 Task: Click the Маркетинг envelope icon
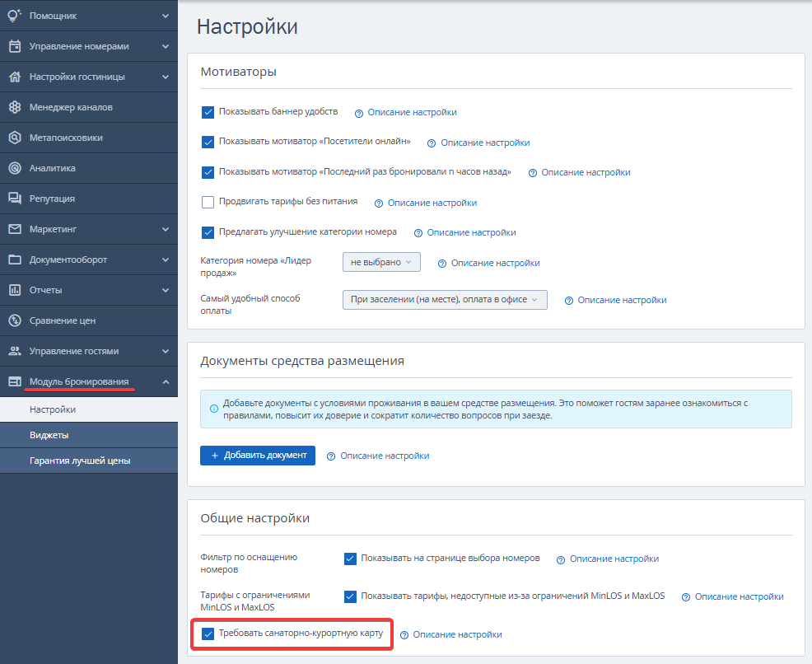coord(15,229)
